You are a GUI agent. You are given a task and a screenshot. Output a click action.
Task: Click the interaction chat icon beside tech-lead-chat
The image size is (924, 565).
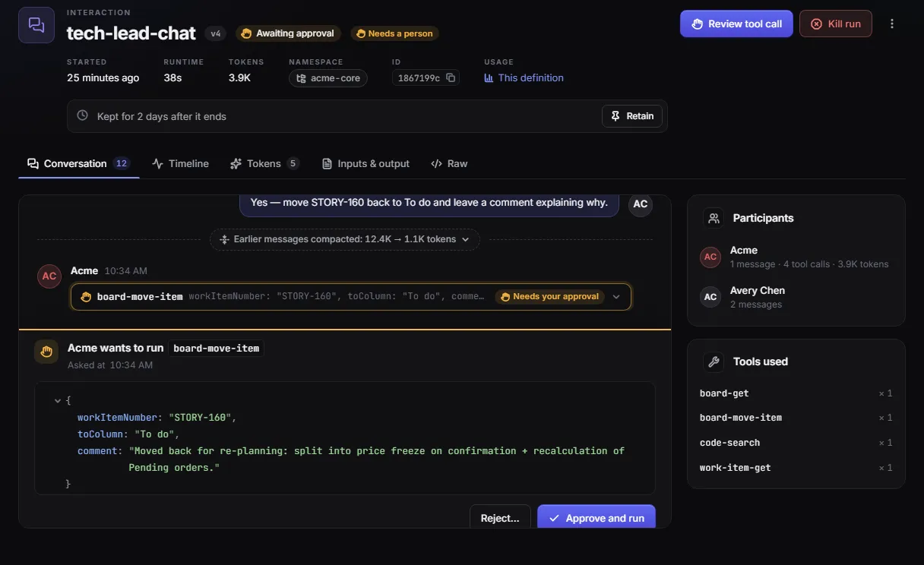coord(36,25)
